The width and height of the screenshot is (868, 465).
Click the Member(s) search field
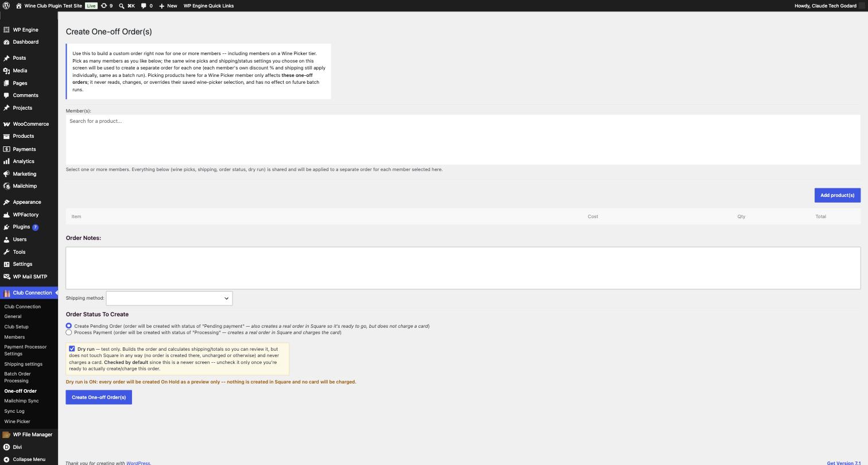click(463, 139)
